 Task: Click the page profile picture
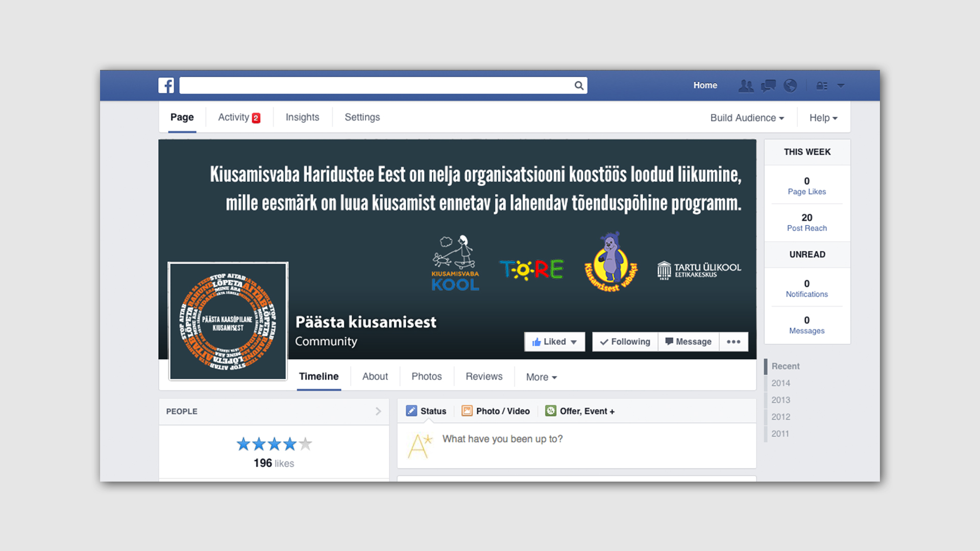228,321
